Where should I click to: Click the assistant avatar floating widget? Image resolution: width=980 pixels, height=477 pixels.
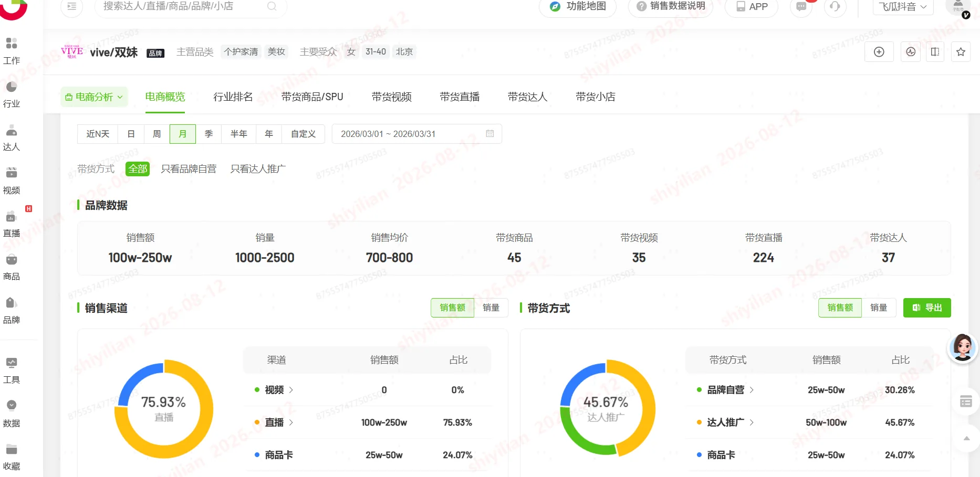[963, 347]
